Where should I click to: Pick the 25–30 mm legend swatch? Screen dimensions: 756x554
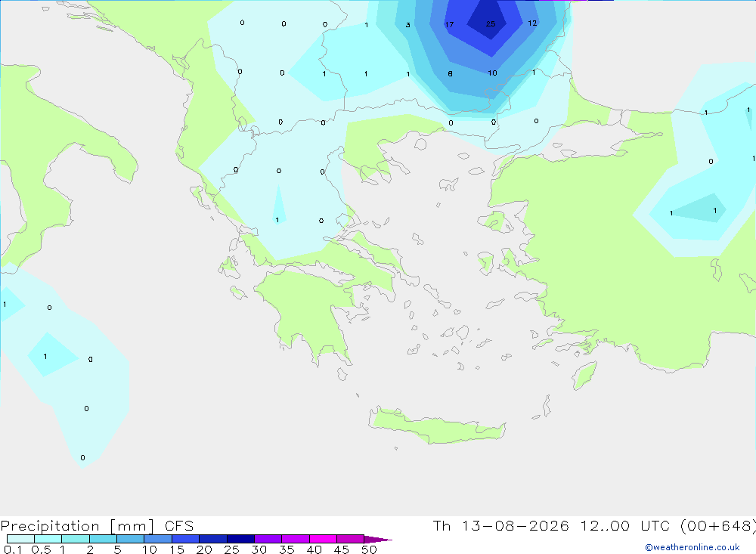coord(240,539)
